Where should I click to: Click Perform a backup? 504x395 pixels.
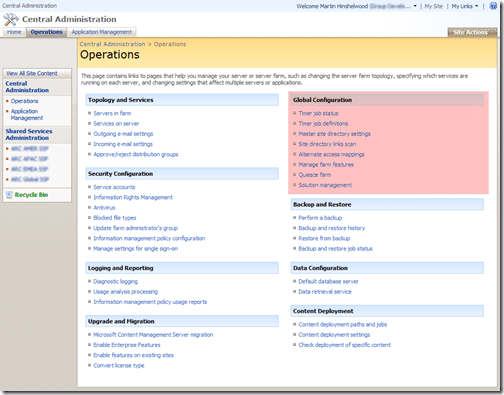tap(320, 218)
